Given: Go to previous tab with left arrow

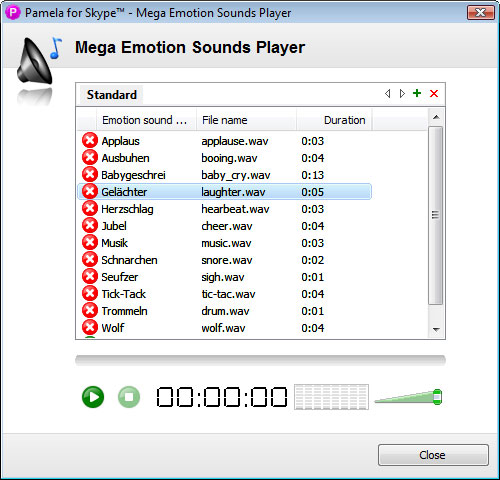Looking at the screenshot, I should pos(387,93).
